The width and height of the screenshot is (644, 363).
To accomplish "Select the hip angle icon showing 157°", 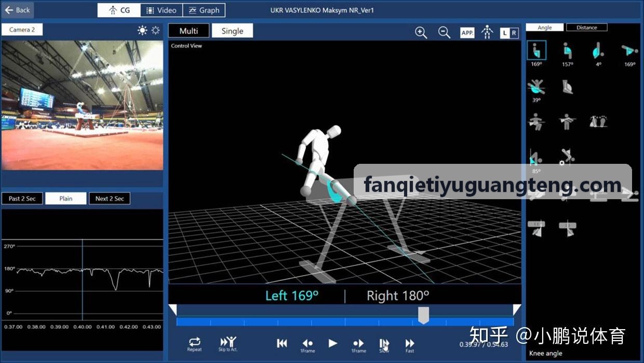I will [567, 51].
